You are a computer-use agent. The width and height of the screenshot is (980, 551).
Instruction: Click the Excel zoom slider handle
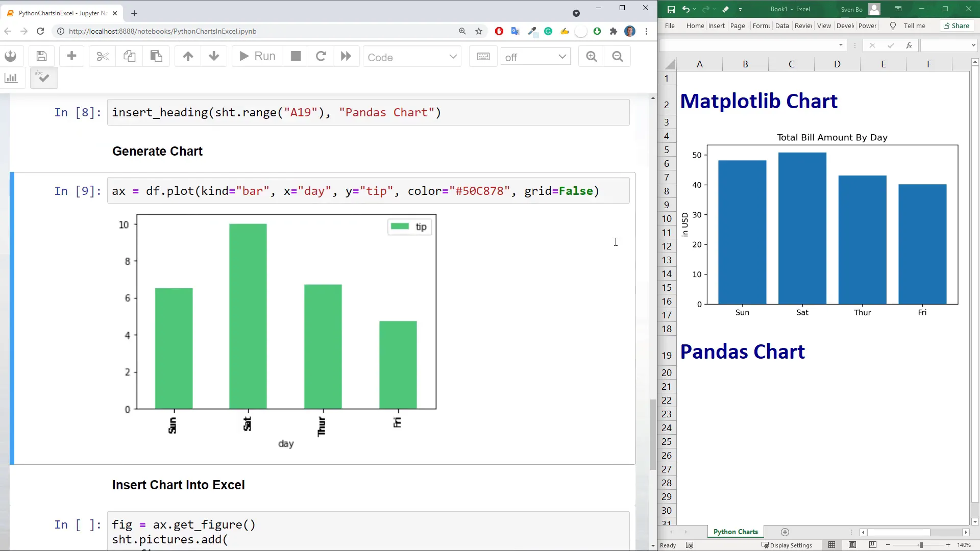point(921,545)
